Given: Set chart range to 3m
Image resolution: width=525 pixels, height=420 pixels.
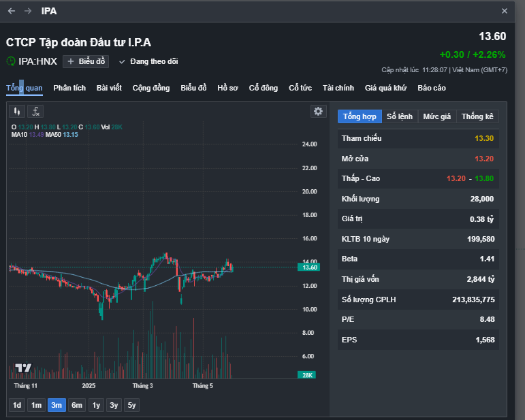Looking at the screenshot, I should tap(57, 405).
